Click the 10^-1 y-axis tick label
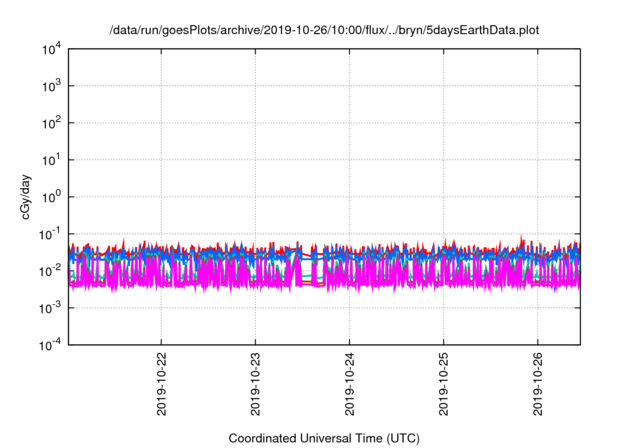This screenshot has width=640, height=448. tap(50, 235)
